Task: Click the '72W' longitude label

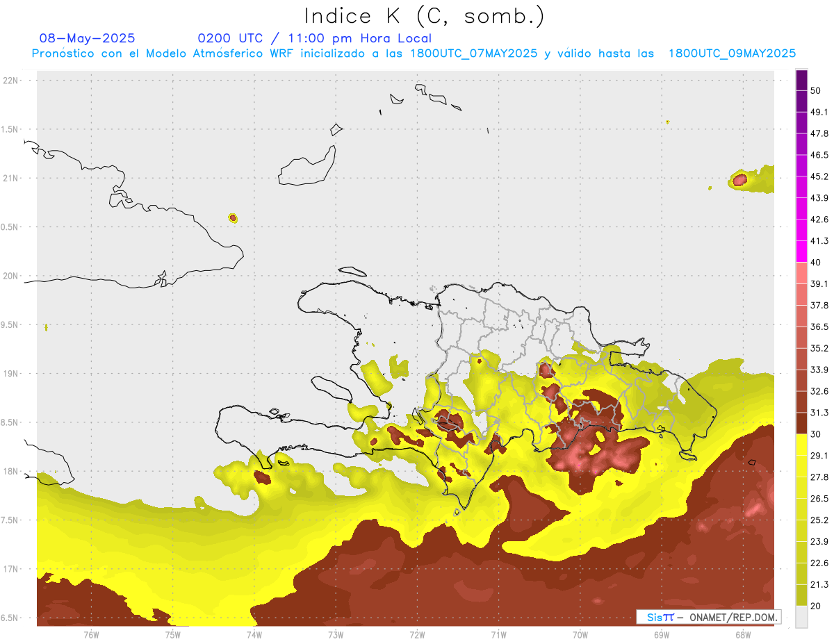Action: 417,634
